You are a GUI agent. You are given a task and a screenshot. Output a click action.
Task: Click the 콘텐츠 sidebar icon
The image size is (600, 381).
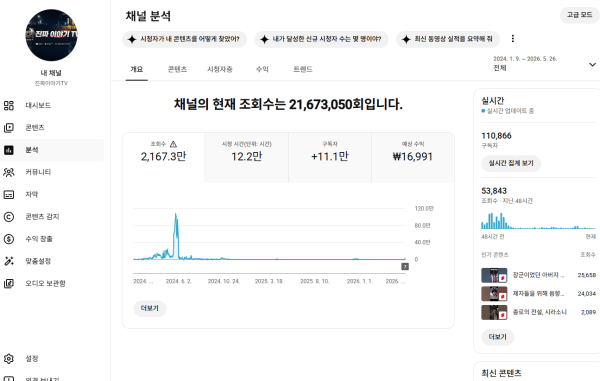click(x=9, y=128)
